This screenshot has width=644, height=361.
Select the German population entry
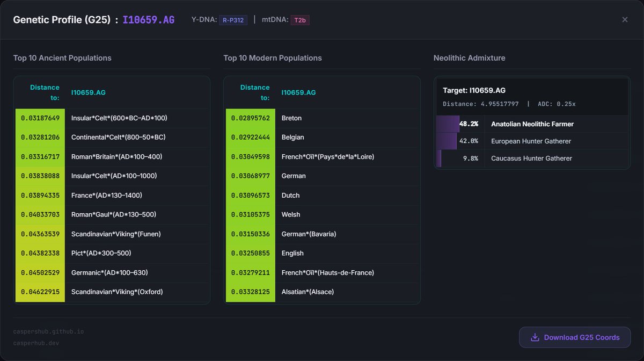(322, 176)
